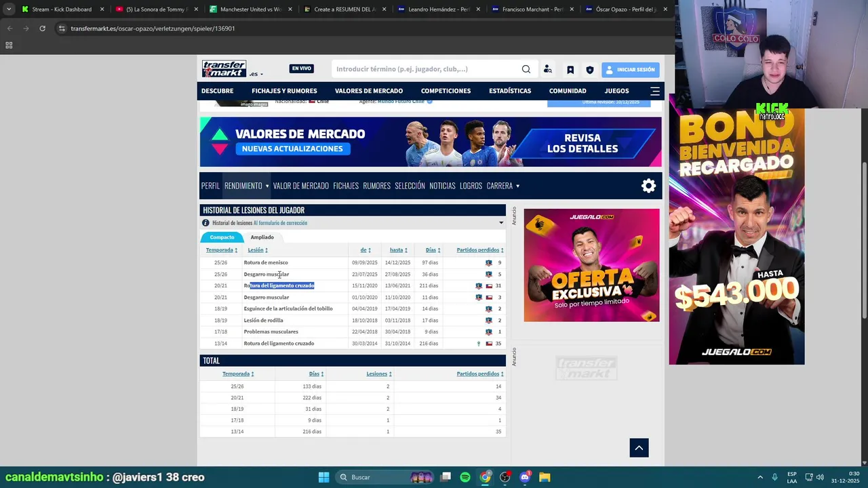This screenshot has height=488, width=868.
Task: Open the Noticias section link
Action: (x=442, y=186)
